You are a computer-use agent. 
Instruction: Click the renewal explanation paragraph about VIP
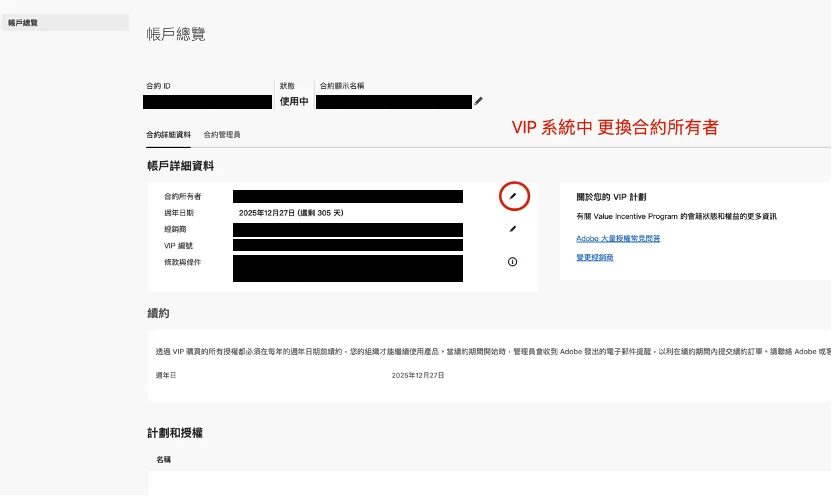pyautogui.click(x=493, y=351)
